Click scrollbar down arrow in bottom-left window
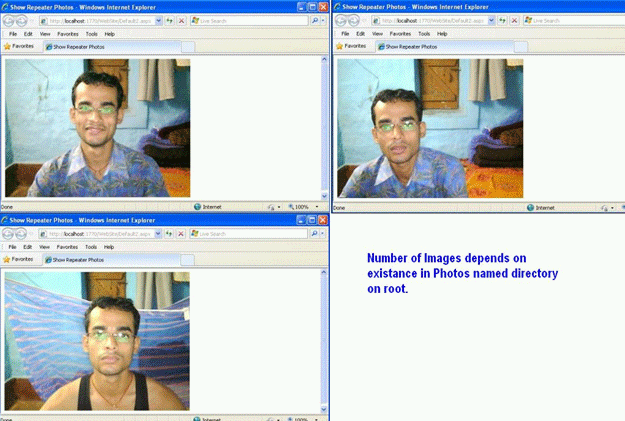 point(323,409)
